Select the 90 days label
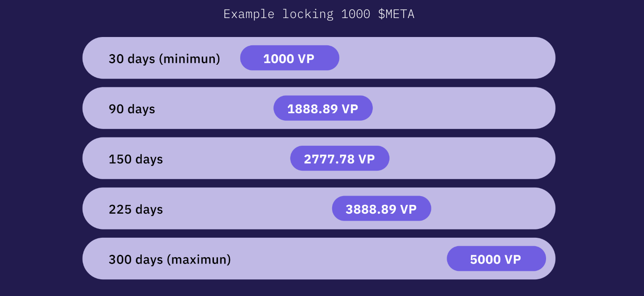 [x=132, y=109]
